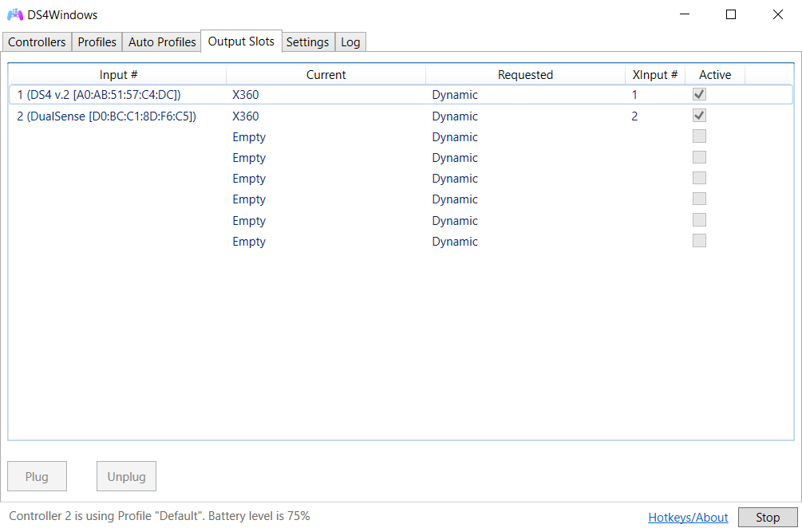Click X360 in the DS4 v.2 row
Screen dimensions: 802x532
(x=246, y=95)
